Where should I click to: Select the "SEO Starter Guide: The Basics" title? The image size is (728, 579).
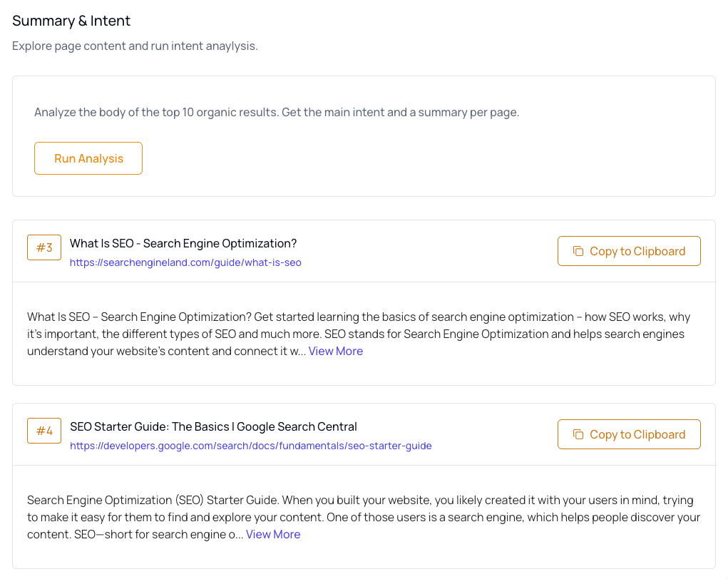tap(213, 426)
